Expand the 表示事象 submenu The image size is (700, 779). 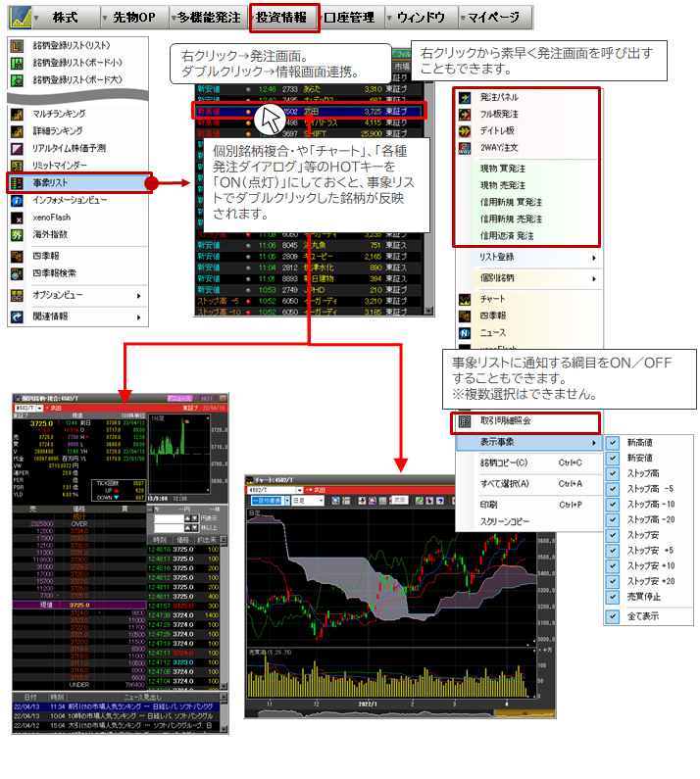529,442
